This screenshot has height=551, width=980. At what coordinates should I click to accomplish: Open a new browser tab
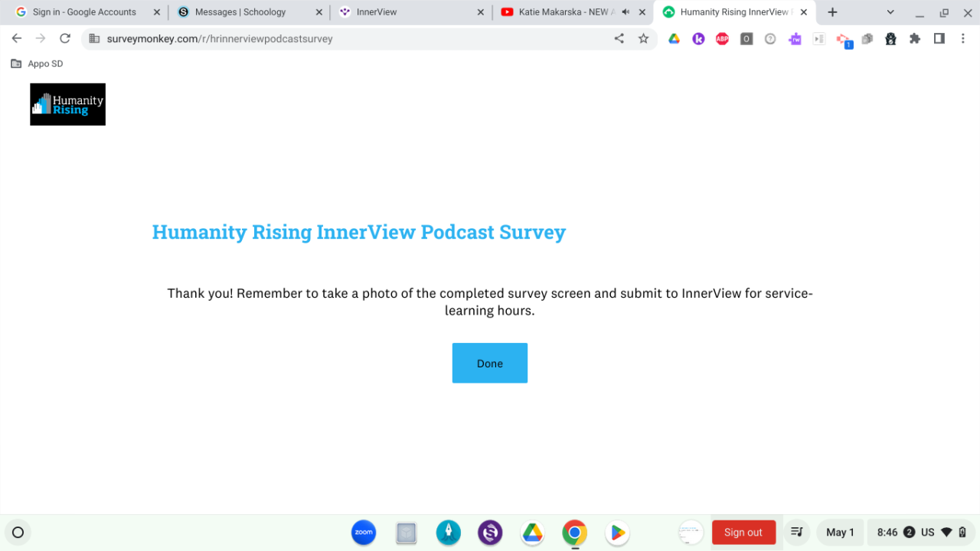click(832, 12)
